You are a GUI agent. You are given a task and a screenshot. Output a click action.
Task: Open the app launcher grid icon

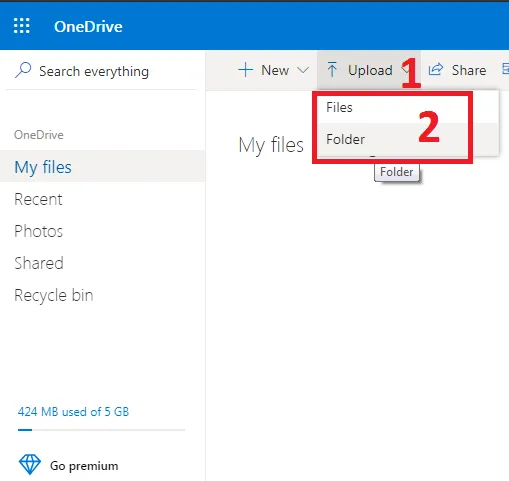pyautogui.click(x=22, y=26)
